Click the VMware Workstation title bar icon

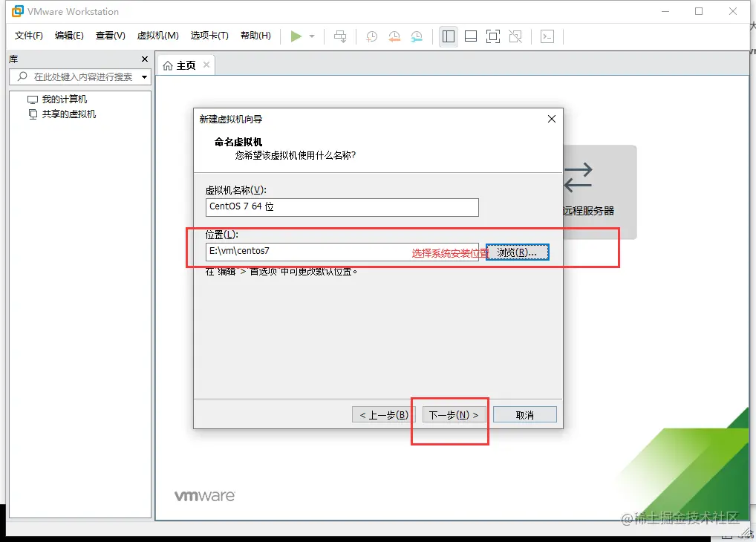[x=18, y=11]
